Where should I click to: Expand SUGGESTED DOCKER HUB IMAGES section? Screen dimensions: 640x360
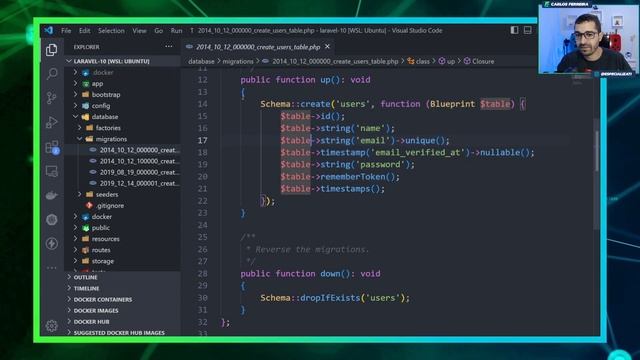click(x=122, y=333)
